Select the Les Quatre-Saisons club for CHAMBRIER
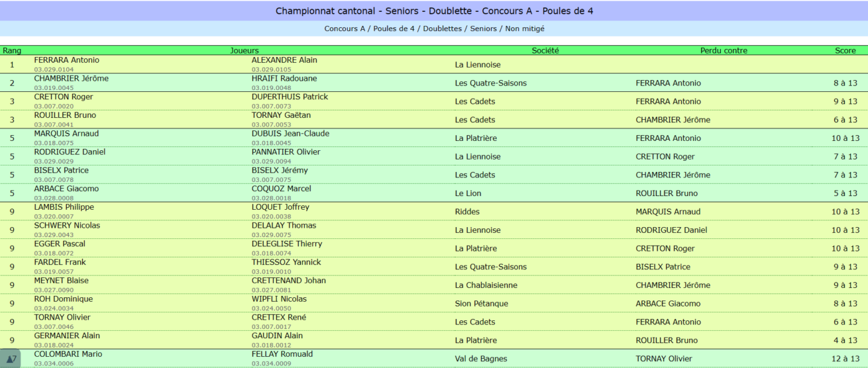The width and height of the screenshot is (868, 368). click(x=491, y=83)
